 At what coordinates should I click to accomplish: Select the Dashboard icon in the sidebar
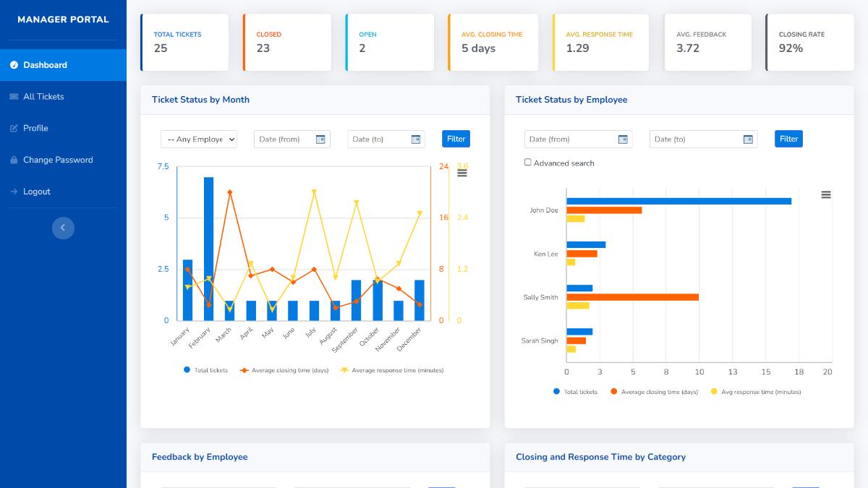pos(16,65)
